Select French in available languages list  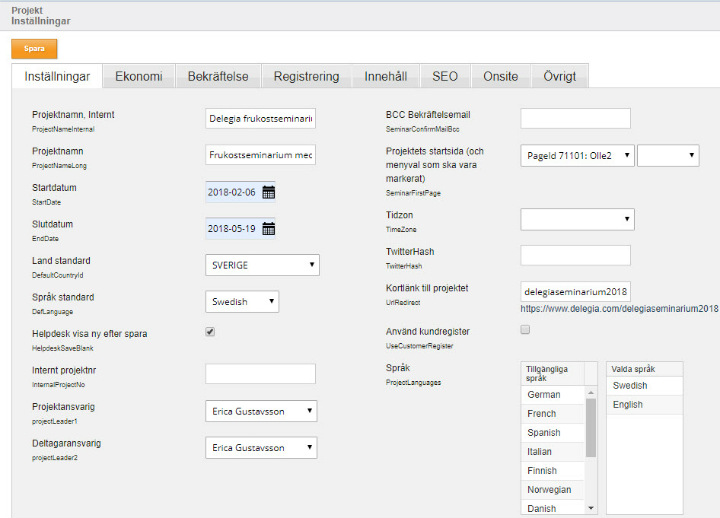pyautogui.click(x=553, y=414)
